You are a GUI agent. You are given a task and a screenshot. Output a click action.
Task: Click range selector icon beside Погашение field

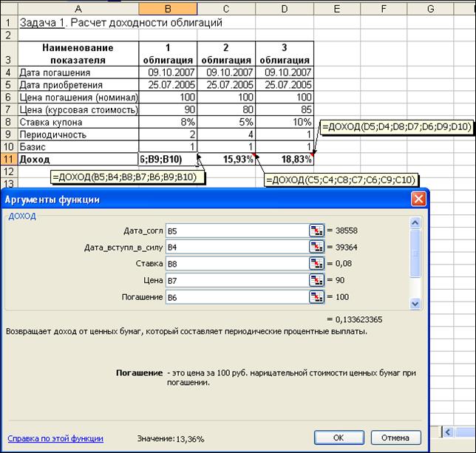[x=317, y=296]
